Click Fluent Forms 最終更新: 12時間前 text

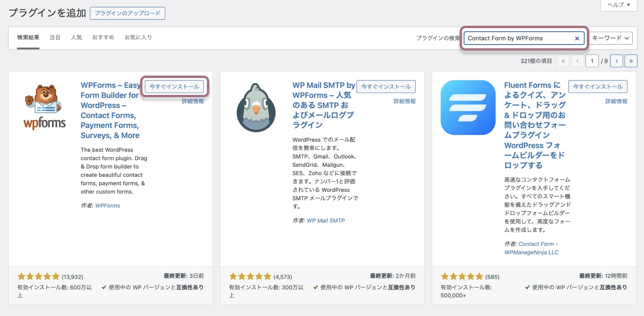point(603,276)
